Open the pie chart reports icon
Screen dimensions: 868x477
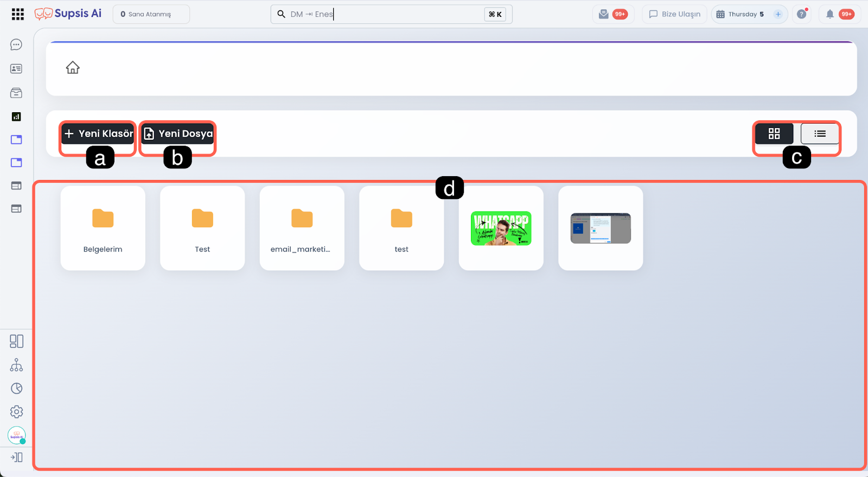pyautogui.click(x=16, y=389)
